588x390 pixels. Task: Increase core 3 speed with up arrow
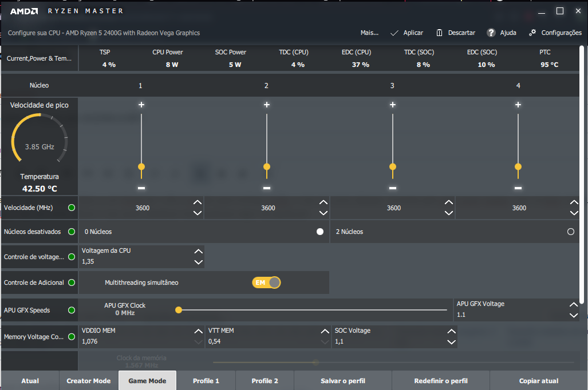point(449,202)
